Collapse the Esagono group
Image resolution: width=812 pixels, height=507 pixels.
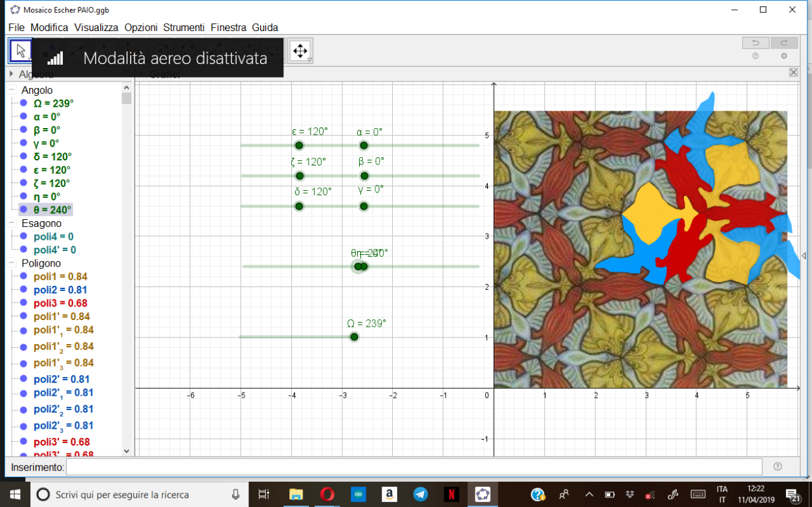click(10, 223)
